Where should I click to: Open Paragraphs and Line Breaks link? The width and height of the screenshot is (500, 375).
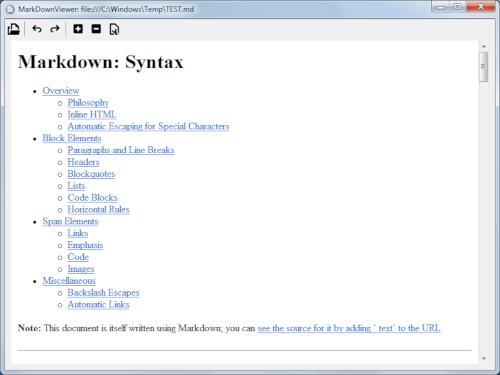(121, 150)
